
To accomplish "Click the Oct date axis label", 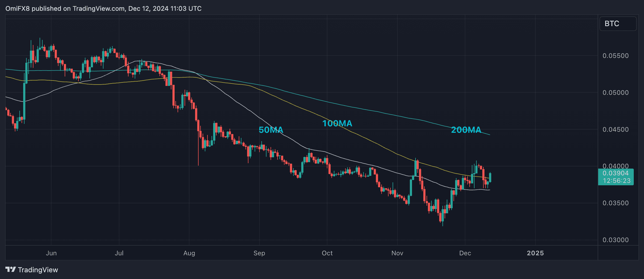I will [327, 253].
